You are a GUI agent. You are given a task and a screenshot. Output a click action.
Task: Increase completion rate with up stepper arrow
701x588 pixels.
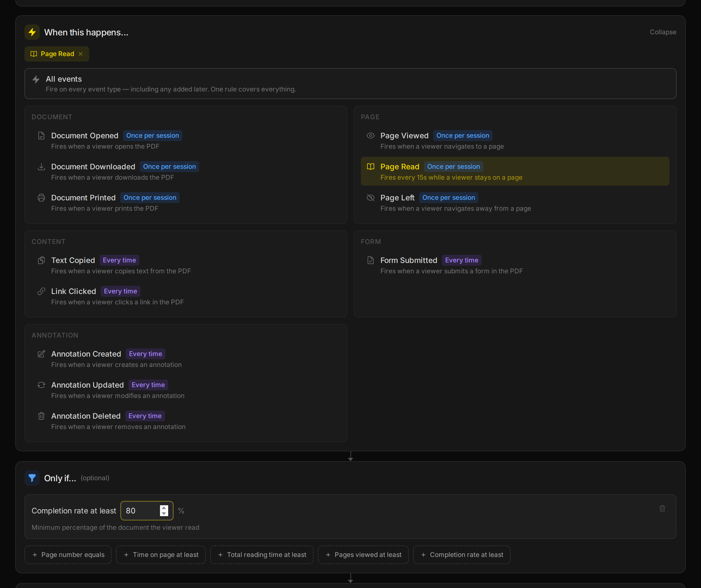pos(164,508)
